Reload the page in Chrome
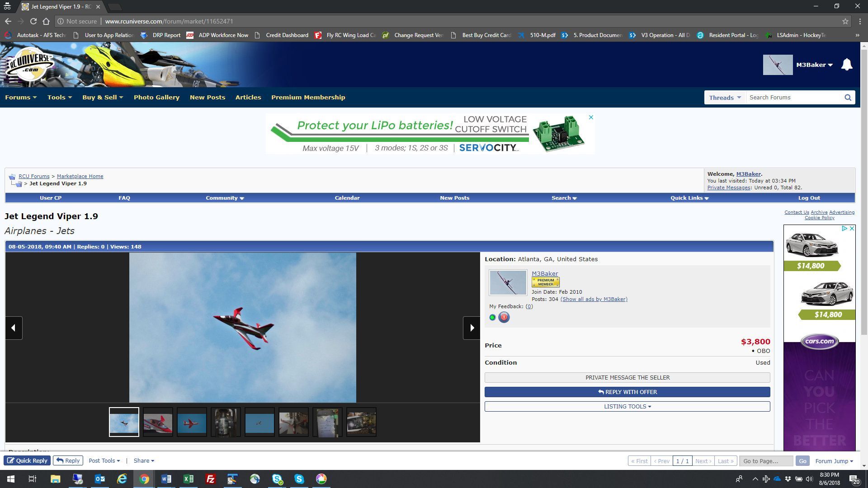Screen dimensions: 868x488 coord(33,21)
